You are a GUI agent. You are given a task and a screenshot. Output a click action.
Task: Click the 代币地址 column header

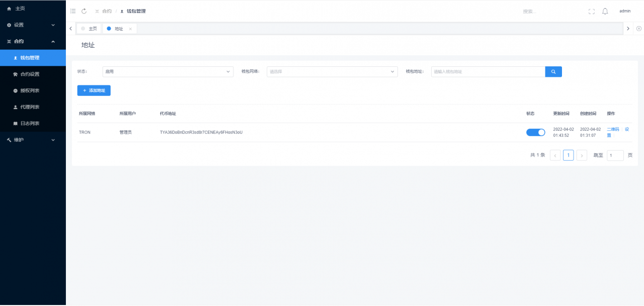(168, 114)
